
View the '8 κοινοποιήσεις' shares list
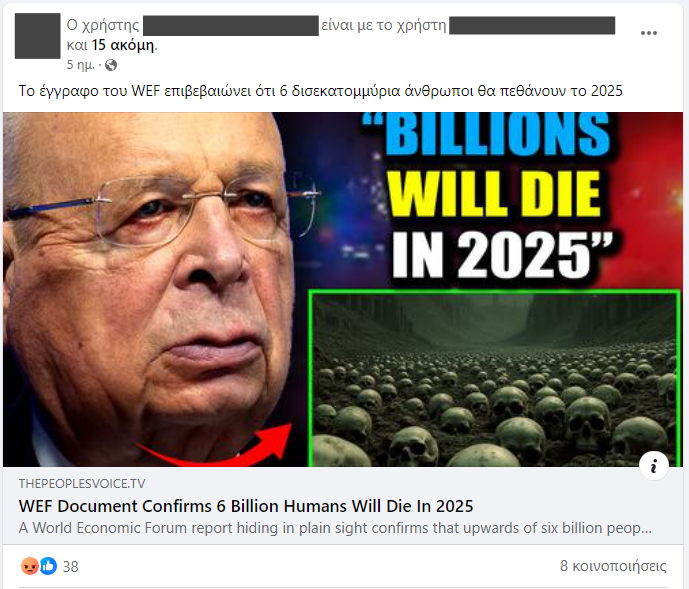[x=613, y=566]
